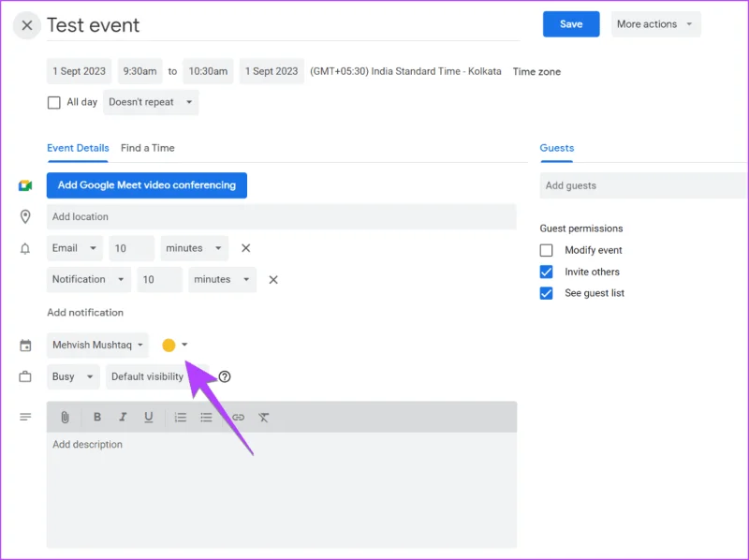Toggle bold formatting in description
The height and width of the screenshot is (560, 749).
(97, 417)
